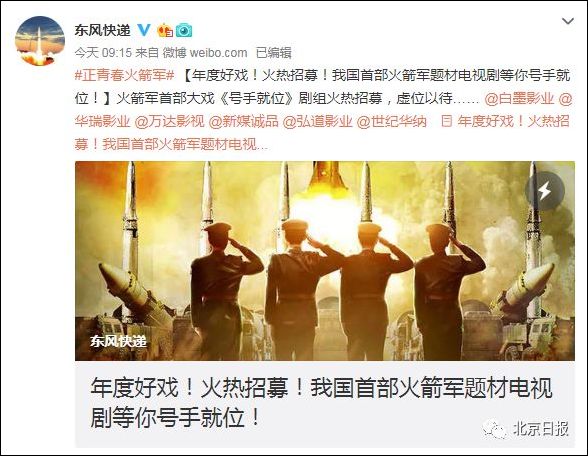Open the 东风快递 profile avatar
Screen dimensions: 588x456
(x=40, y=41)
